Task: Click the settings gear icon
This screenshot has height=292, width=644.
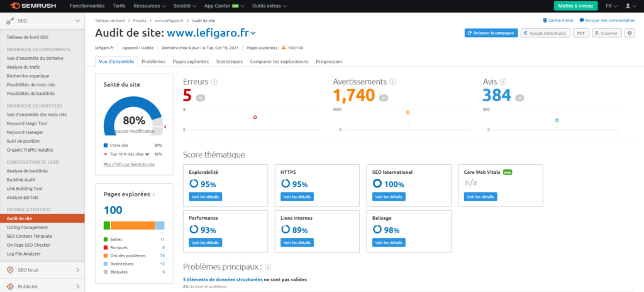Action: coord(629,33)
